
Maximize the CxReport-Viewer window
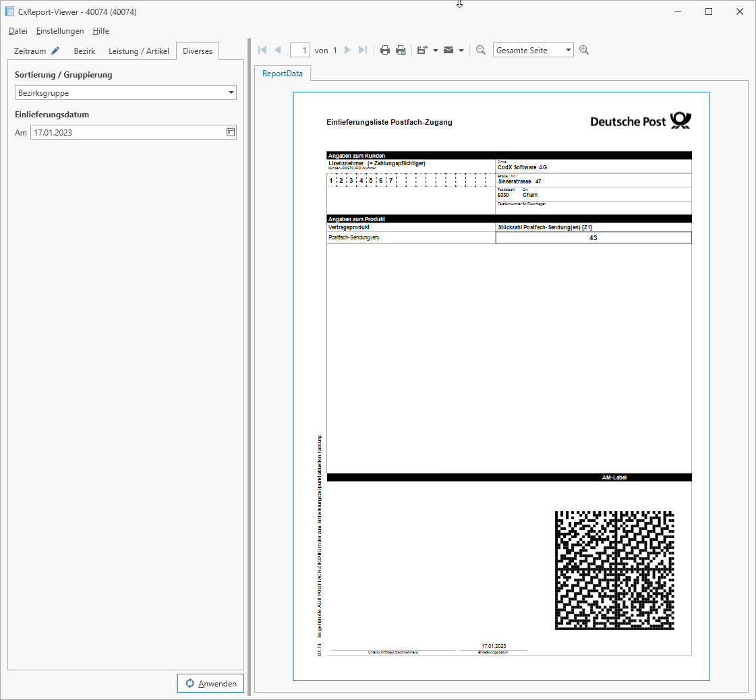709,11
